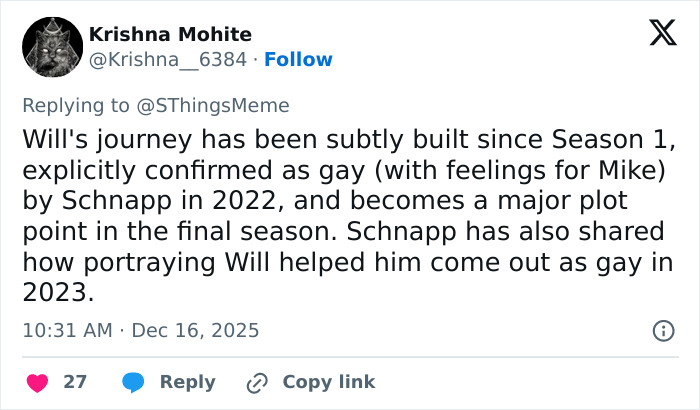This screenshot has height=410, width=700.
Task: Click the blue reply speech bubble icon
Action: pyautogui.click(x=136, y=382)
